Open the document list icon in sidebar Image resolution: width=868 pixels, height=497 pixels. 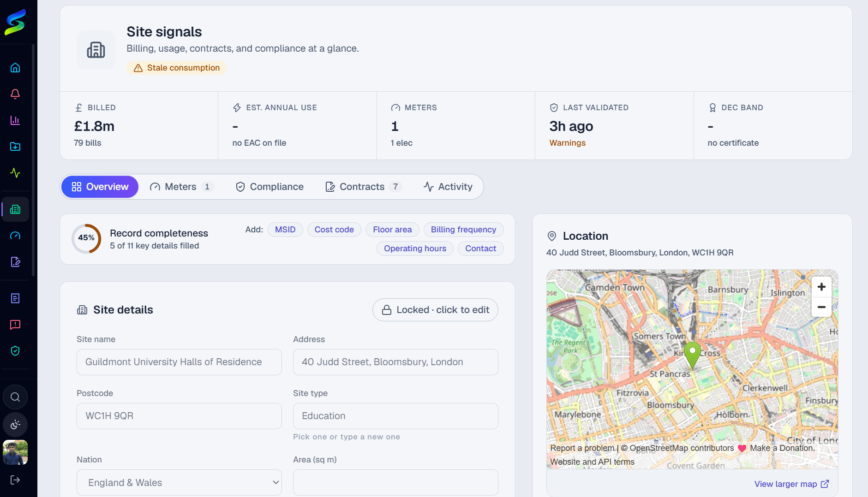pos(15,298)
